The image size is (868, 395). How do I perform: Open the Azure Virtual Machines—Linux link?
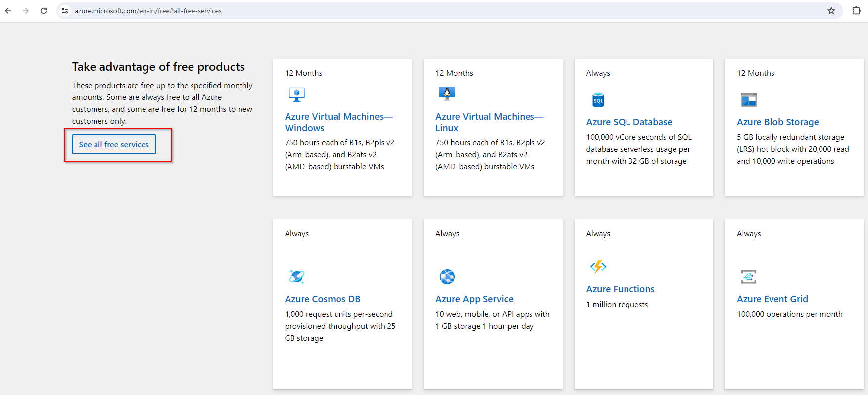489,122
